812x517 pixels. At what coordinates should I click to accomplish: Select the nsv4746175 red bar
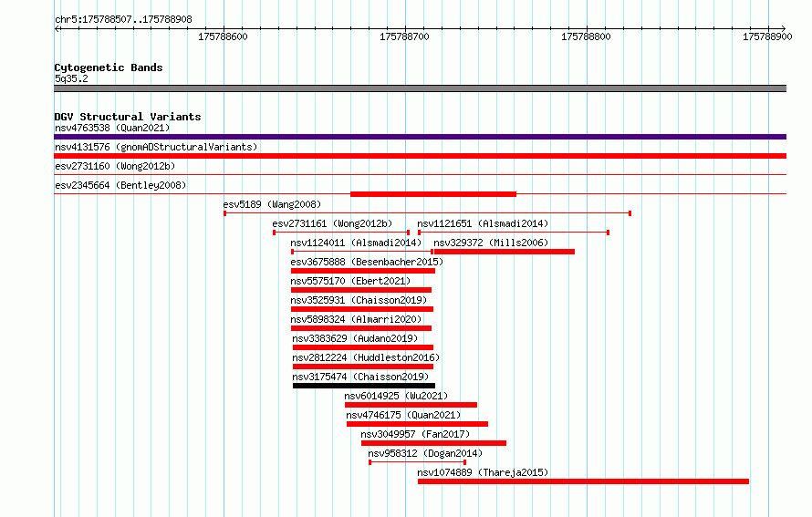pyautogui.click(x=417, y=424)
